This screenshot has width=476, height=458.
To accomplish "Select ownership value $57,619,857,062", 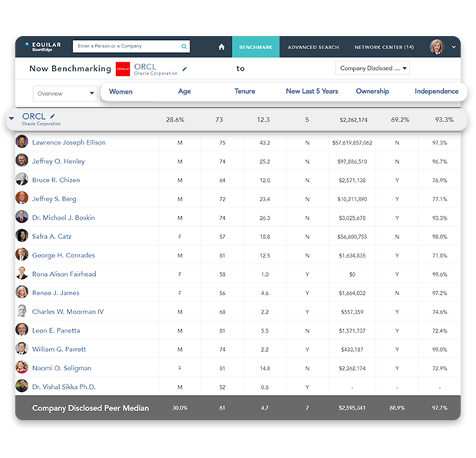I will (352, 143).
